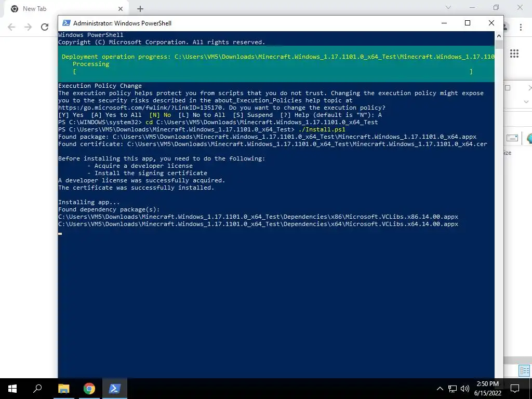Click the 'Administrator: Windows PowerShell' window title
532x399 pixels.
pos(122,23)
